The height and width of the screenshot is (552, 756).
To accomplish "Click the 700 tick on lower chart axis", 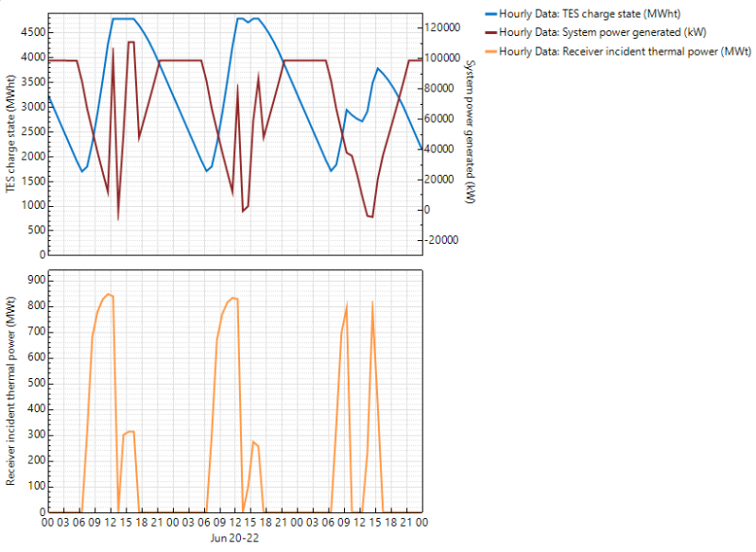I will pos(35,332).
